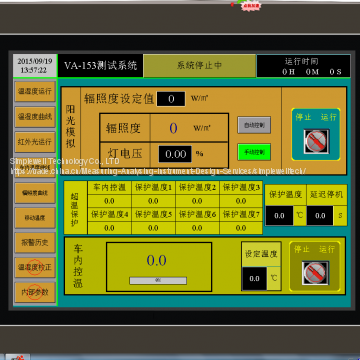Click the 灯电压 label

[x=124, y=154]
